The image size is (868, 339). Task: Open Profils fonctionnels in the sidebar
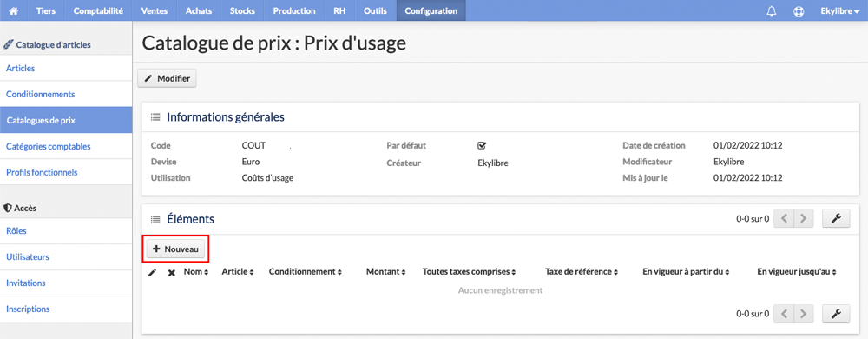(x=66, y=172)
